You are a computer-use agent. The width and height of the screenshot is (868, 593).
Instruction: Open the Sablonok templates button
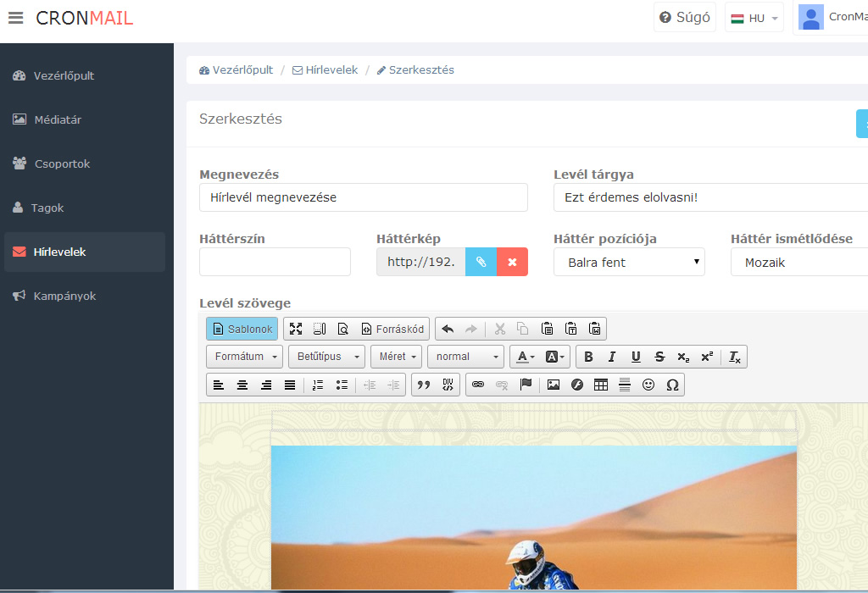(x=242, y=330)
